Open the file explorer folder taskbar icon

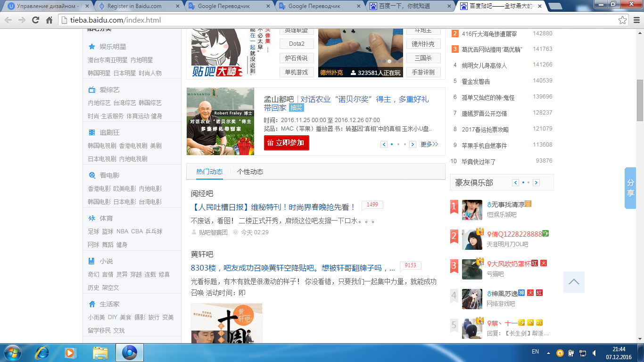(100, 353)
